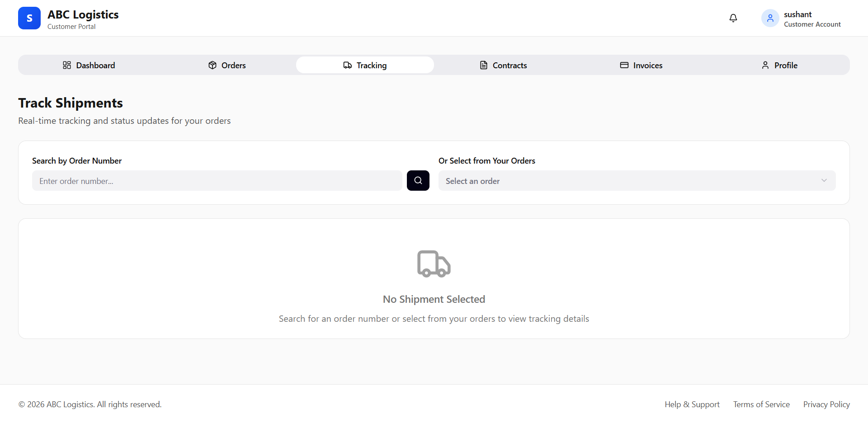Click the chevron on the order selector
This screenshot has height=423, width=868.
pos(824,180)
